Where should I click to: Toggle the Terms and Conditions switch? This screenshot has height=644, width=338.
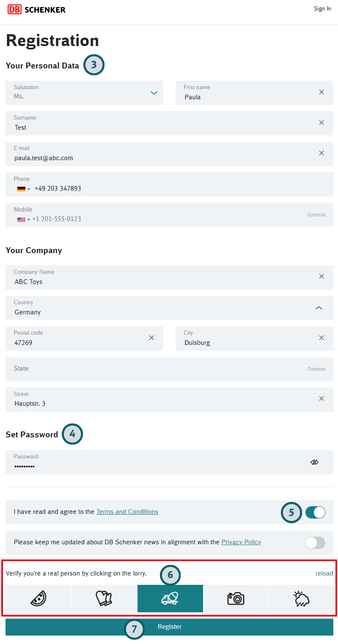coord(316,512)
